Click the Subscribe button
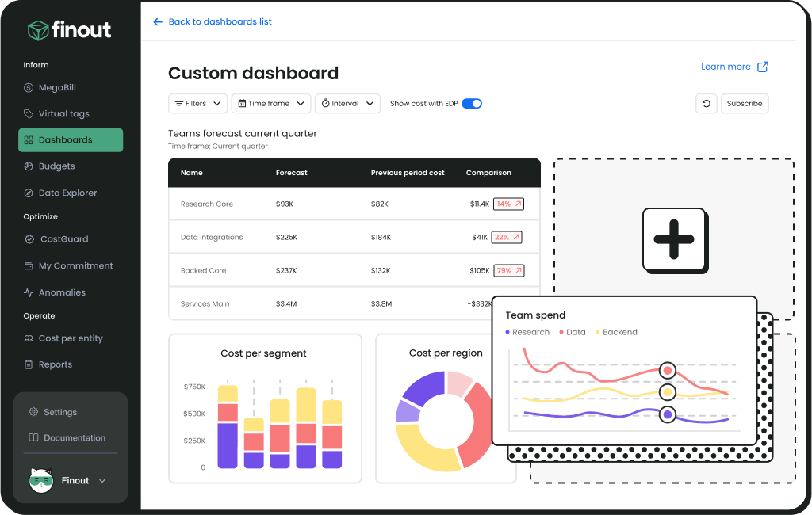This screenshot has height=515, width=812. [x=744, y=103]
